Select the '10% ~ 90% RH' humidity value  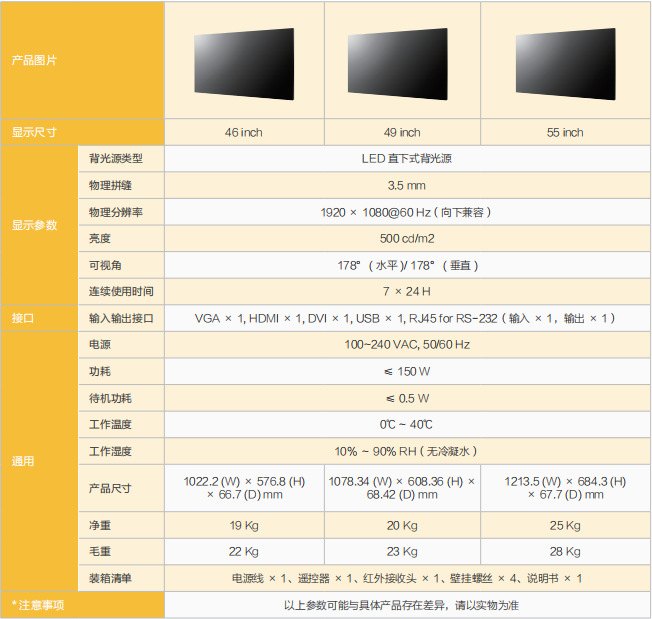(x=408, y=451)
